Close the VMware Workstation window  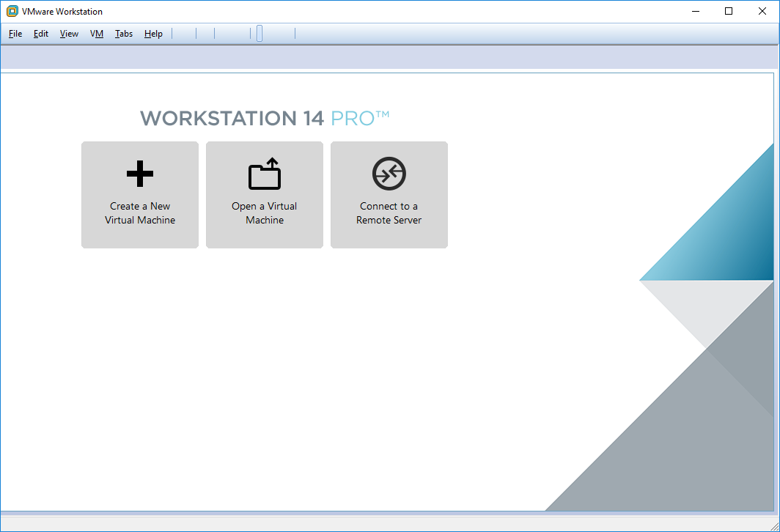[x=762, y=12]
